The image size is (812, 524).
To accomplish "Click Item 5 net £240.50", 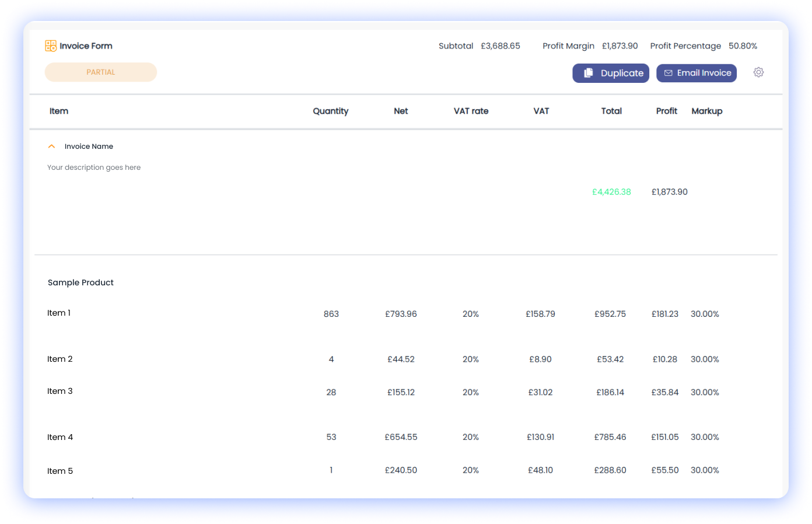I will (x=401, y=470).
